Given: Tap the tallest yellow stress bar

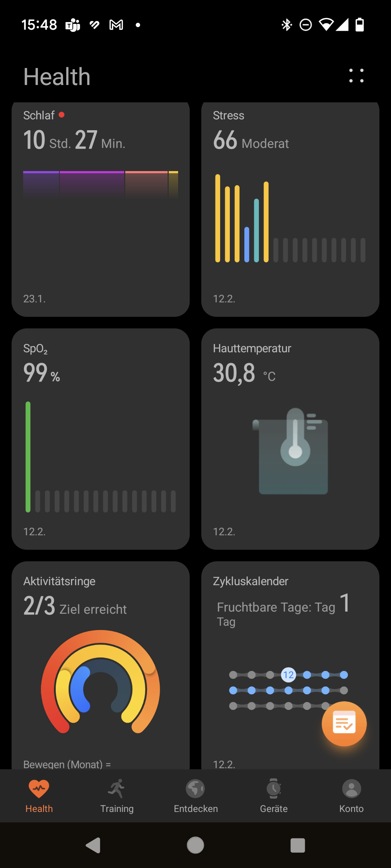Looking at the screenshot, I should [x=218, y=218].
